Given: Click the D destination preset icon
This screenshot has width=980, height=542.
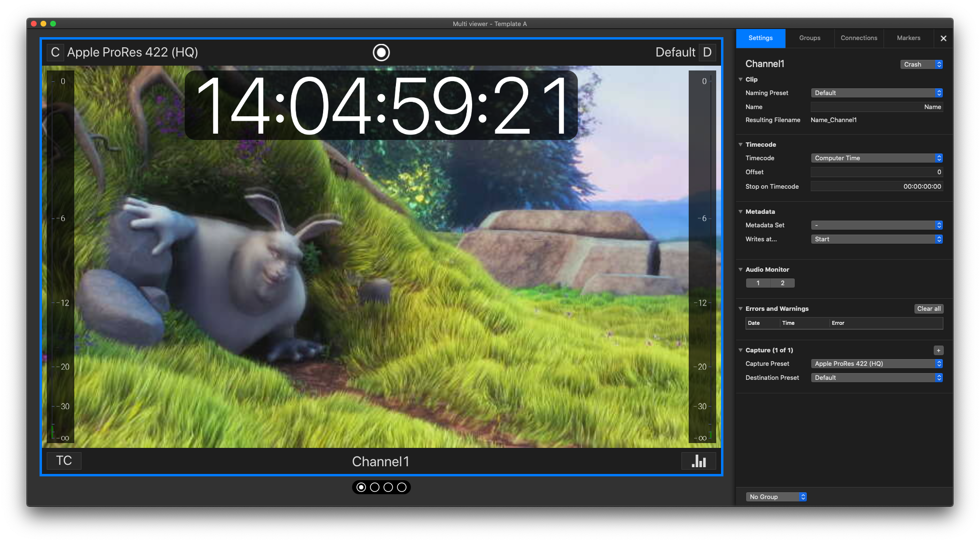Looking at the screenshot, I should point(707,52).
